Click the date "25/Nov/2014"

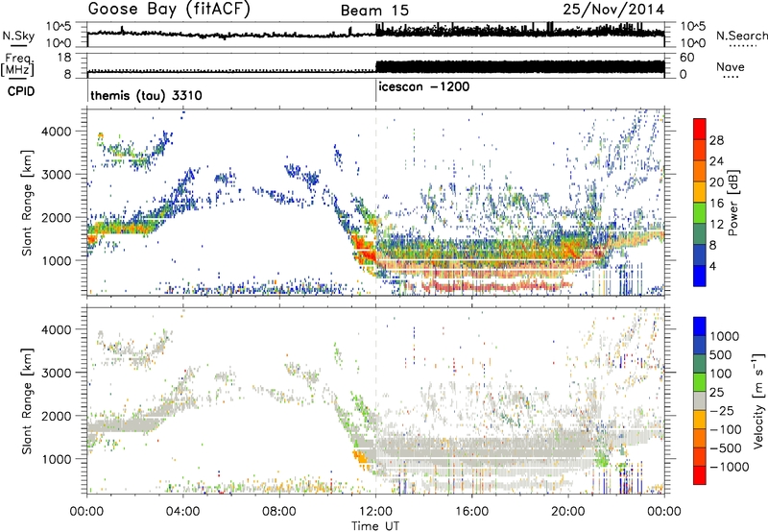click(613, 10)
